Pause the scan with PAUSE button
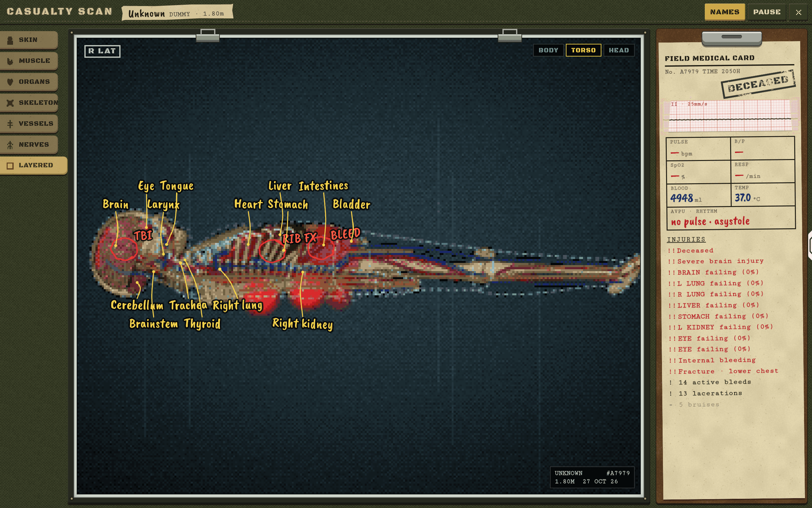812x508 pixels. tap(767, 12)
